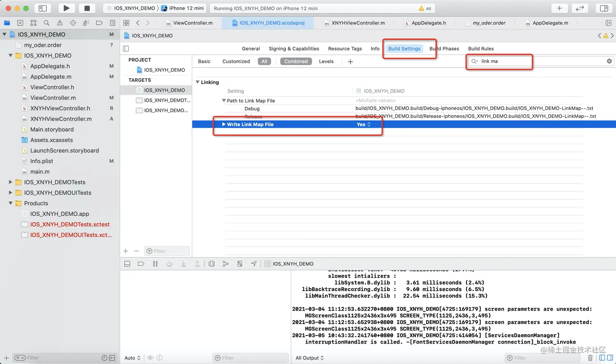Image resolution: width=616 pixels, height=364 pixels.
Task: Switch to AppDelegate.h editor tab
Action: point(425,23)
